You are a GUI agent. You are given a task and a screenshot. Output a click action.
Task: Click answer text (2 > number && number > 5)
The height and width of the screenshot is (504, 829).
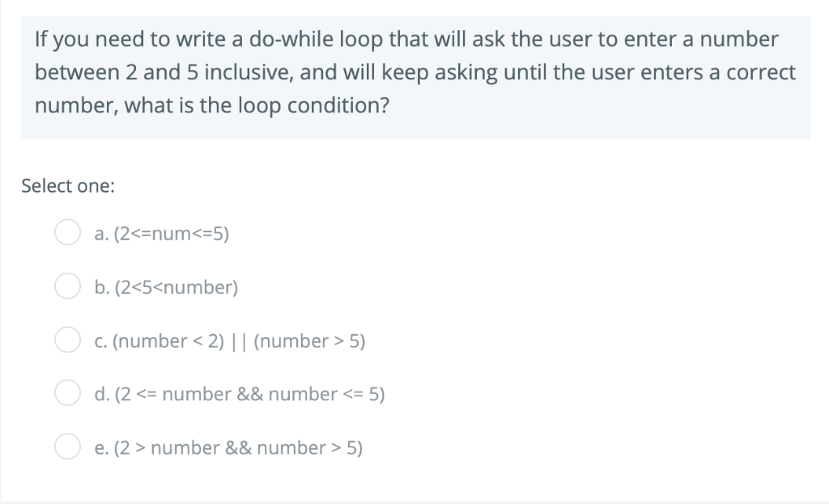click(229, 447)
